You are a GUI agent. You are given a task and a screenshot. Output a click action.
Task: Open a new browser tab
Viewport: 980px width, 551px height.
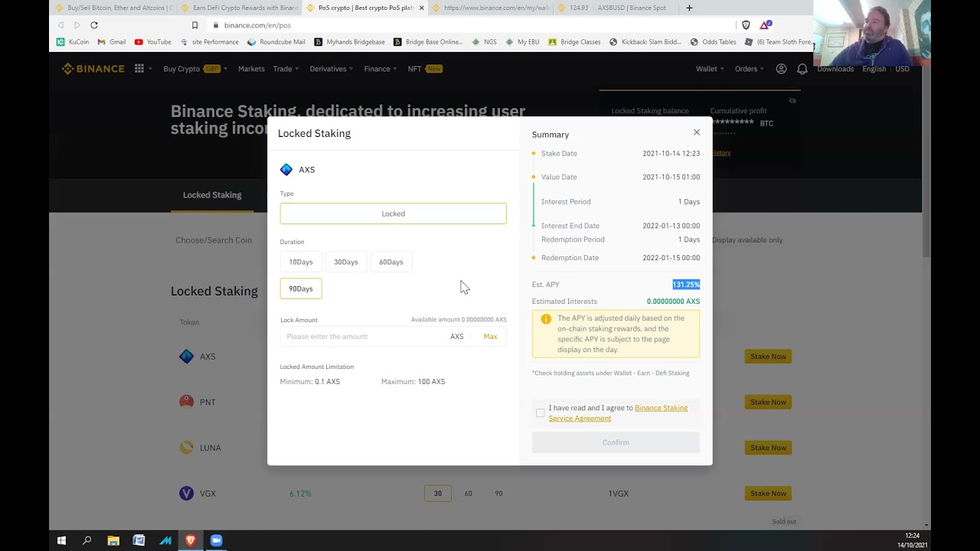(689, 8)
